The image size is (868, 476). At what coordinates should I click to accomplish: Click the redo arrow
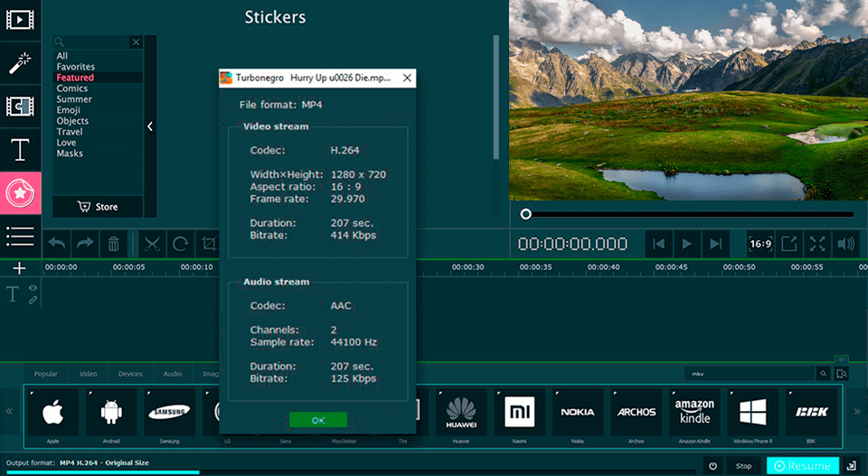(85, 243)
